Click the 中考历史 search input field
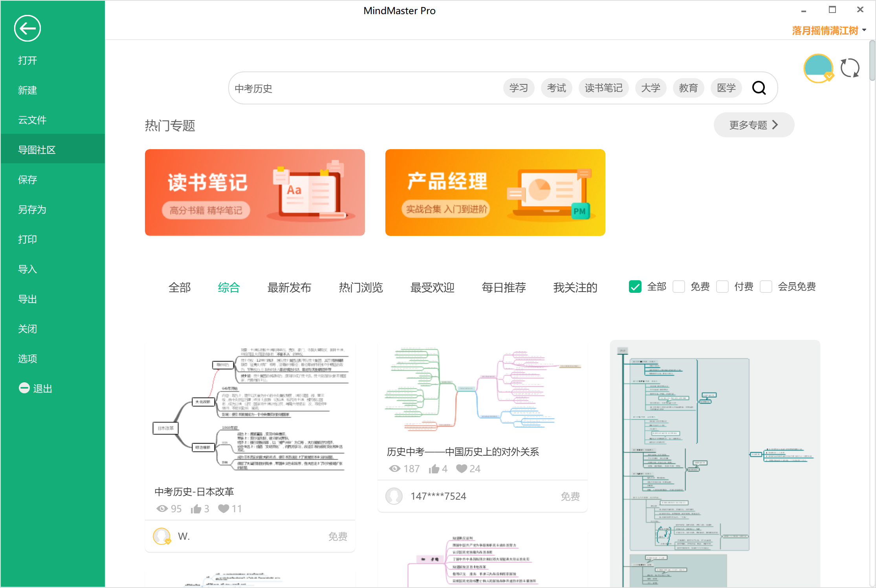The width and height of the screenshot is (876, 588). 365,88
